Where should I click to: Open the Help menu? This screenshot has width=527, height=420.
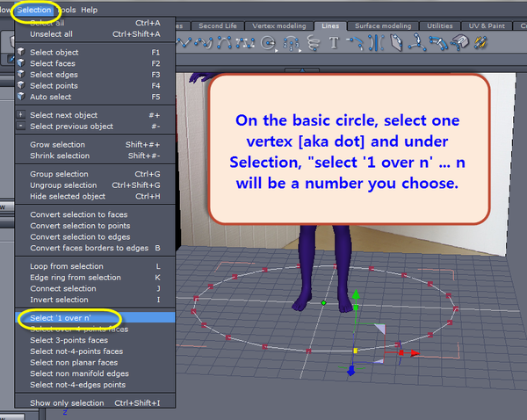[x=89, y=10]
